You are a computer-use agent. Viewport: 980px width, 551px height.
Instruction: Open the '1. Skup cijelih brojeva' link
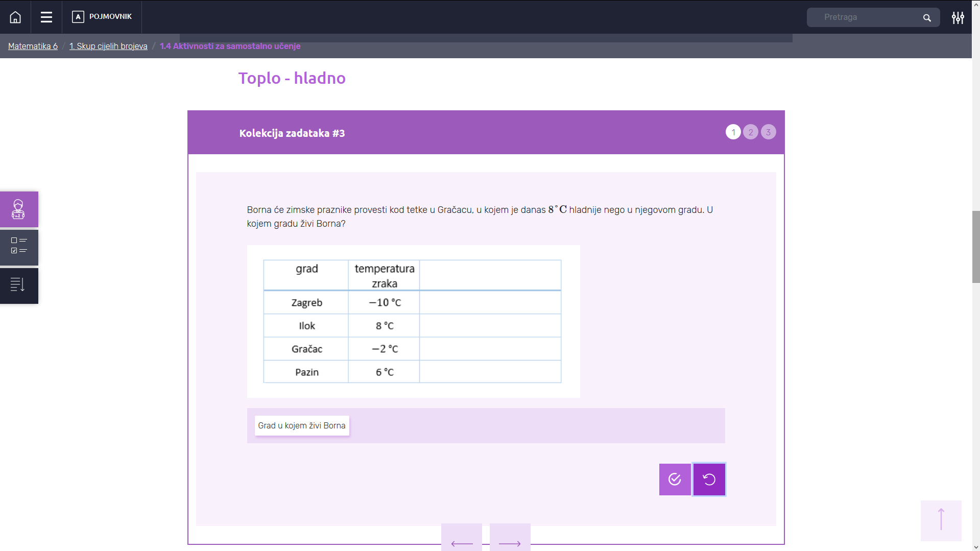108,46
